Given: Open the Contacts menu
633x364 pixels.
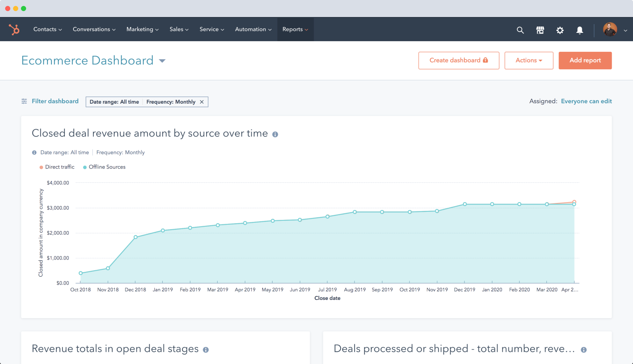Looking at the screenshot, I should pyautogui.click(x=47, y=29).
